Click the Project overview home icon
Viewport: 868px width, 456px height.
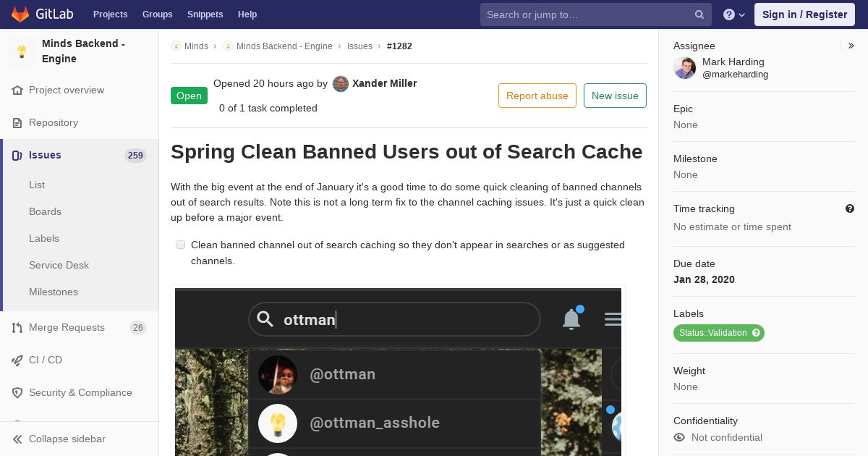(x=17, y=90)
